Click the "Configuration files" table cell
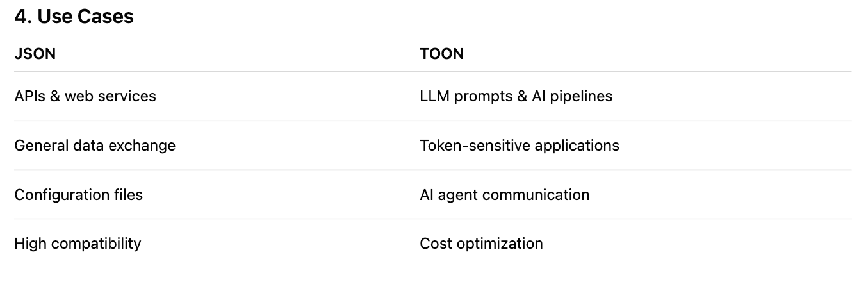The height and width of the screenshot is (284, 868). [78, 194]
